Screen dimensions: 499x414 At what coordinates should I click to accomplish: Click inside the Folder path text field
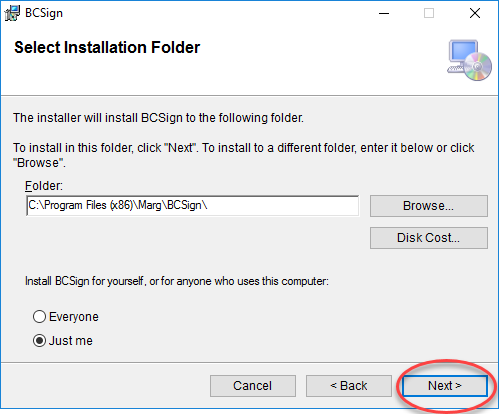coord(193,206)
